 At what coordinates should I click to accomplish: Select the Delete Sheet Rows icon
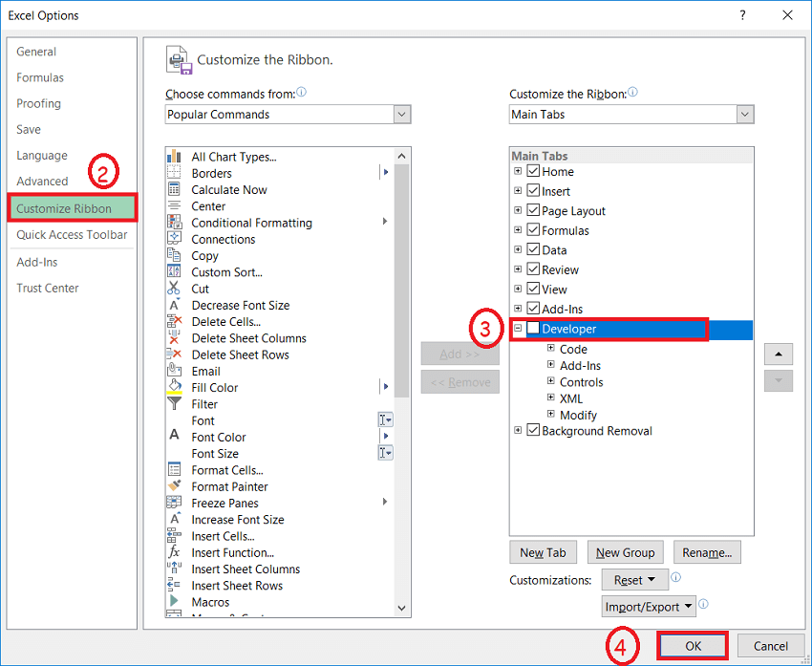(174, 354)
